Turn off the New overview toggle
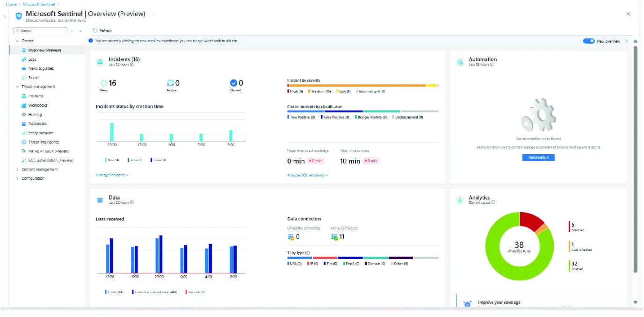Screen dimensions: 644x317 588,41
